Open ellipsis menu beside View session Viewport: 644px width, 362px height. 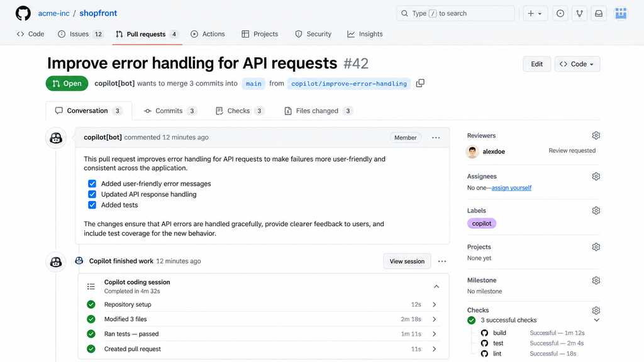[442, 261]
